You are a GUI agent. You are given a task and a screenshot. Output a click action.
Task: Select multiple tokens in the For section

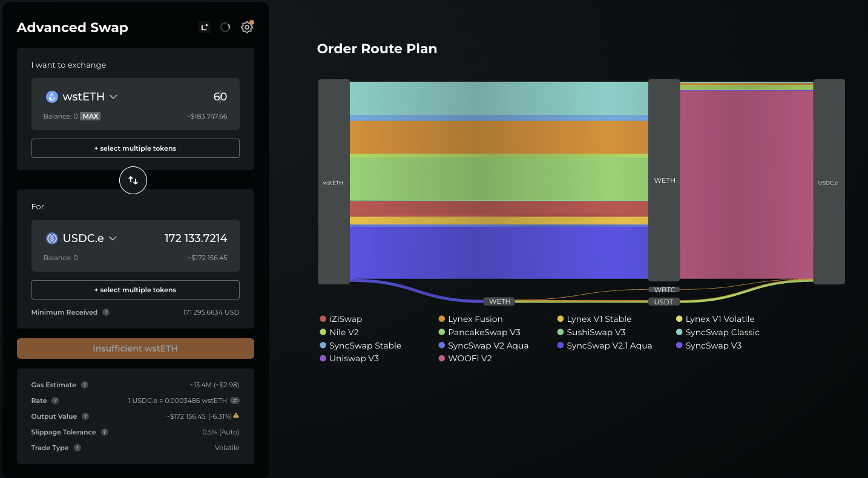pyautogui.click(x=136, y=290)
